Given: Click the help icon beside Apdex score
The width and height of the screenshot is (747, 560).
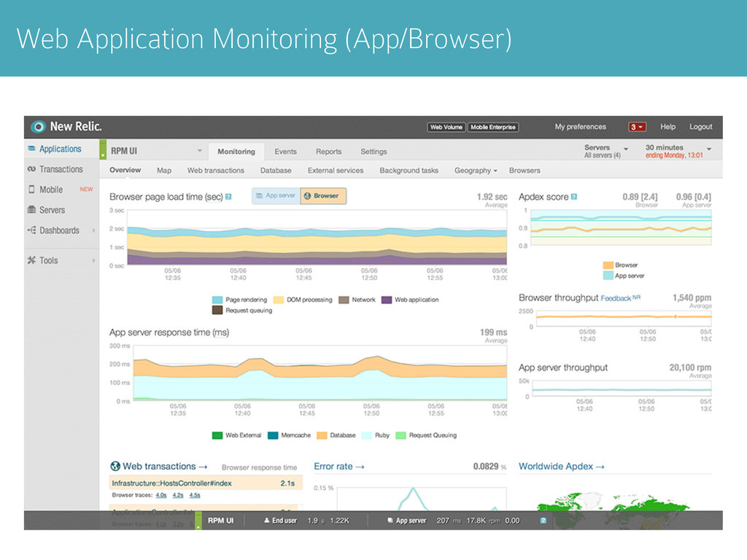Looking at the screenshot, I should pos(574,197).
